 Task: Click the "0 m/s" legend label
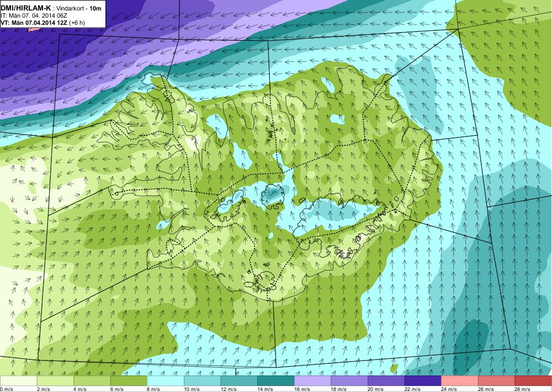[x=7, y=389]
